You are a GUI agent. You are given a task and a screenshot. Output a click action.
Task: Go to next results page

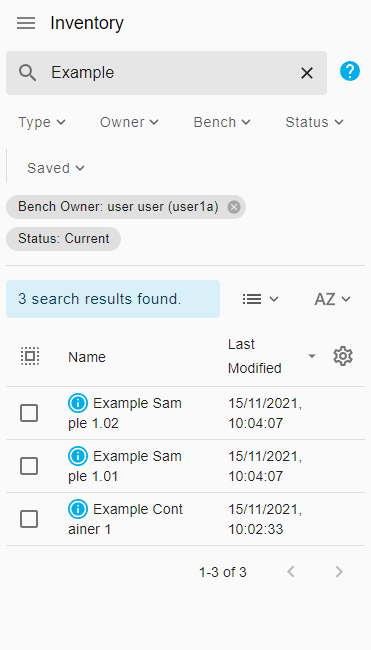[x=339, y=572]
